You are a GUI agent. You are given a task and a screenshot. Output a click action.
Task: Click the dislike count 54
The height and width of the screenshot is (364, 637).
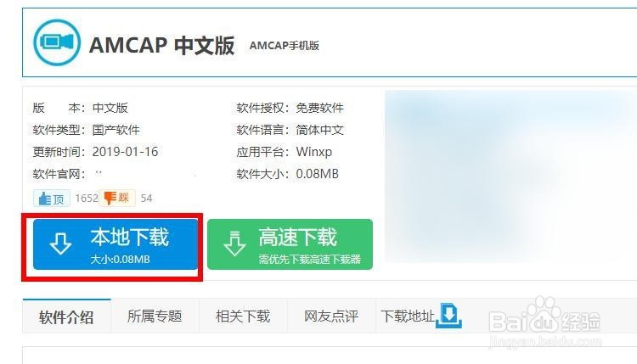coord(146,198)
